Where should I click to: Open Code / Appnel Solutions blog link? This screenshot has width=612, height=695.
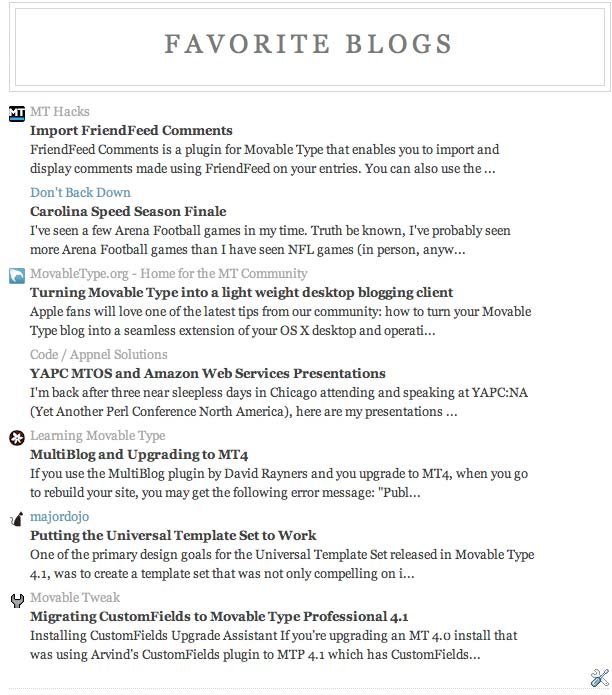pos(99,355)
